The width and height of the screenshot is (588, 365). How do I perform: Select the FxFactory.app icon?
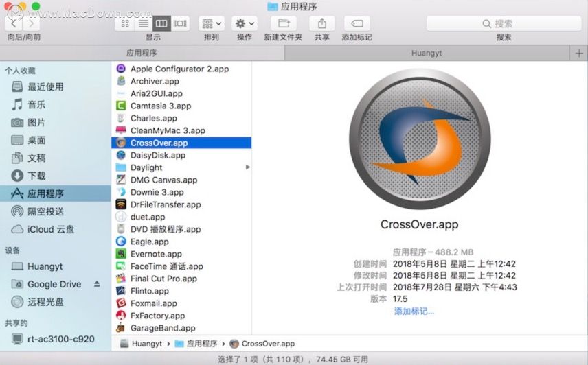click(x=121, y=316)
